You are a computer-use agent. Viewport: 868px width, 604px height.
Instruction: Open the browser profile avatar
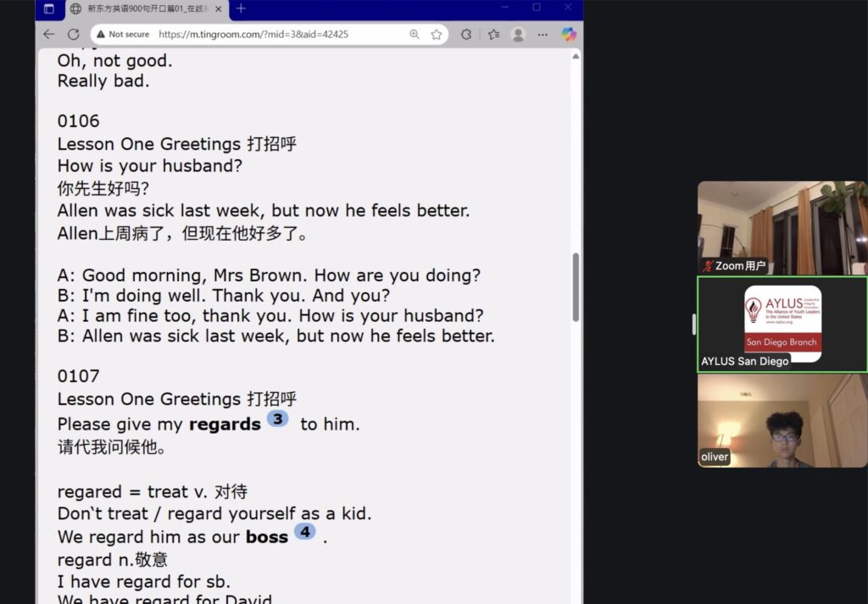tap(518, 35)
